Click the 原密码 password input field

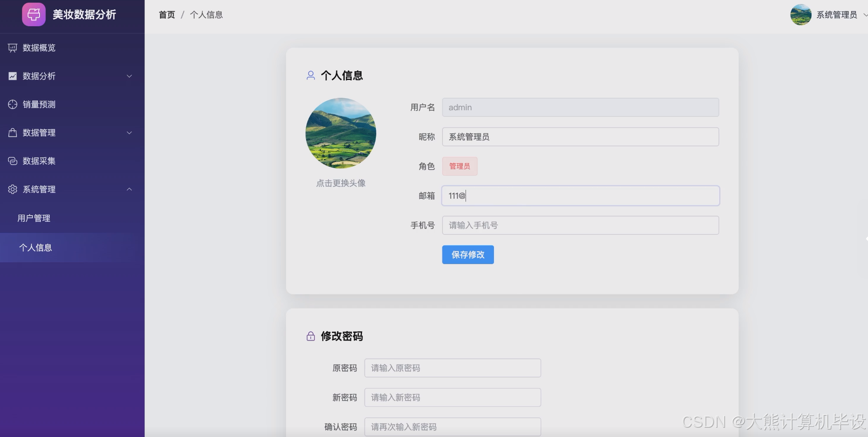click(x=452, y=368)
